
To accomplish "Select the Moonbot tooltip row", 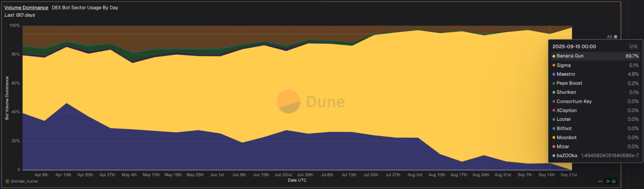I will [595, 137].
